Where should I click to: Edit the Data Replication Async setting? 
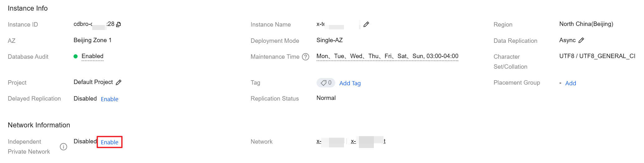pyautogui.click(x=581, y=40)
